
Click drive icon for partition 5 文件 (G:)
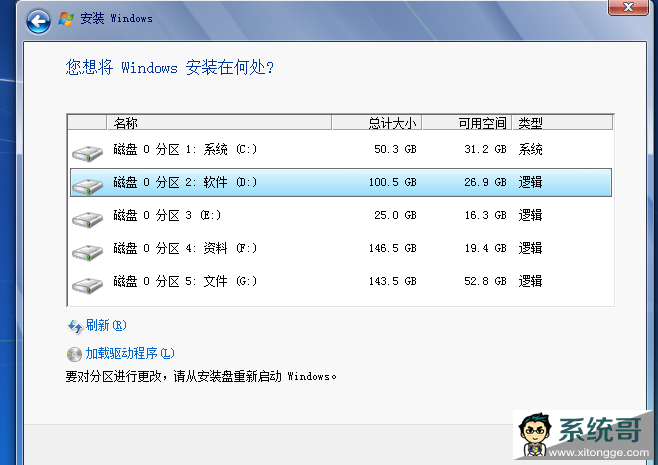click(87, 285)
